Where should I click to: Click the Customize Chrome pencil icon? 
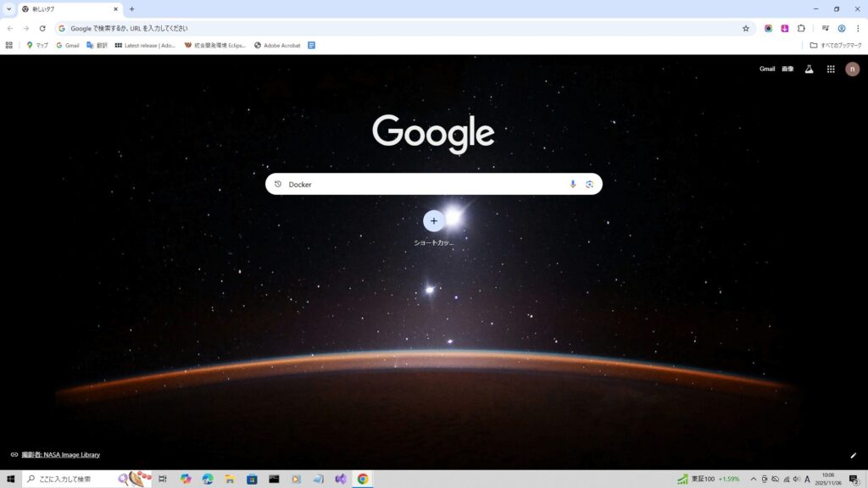point(854,455)
